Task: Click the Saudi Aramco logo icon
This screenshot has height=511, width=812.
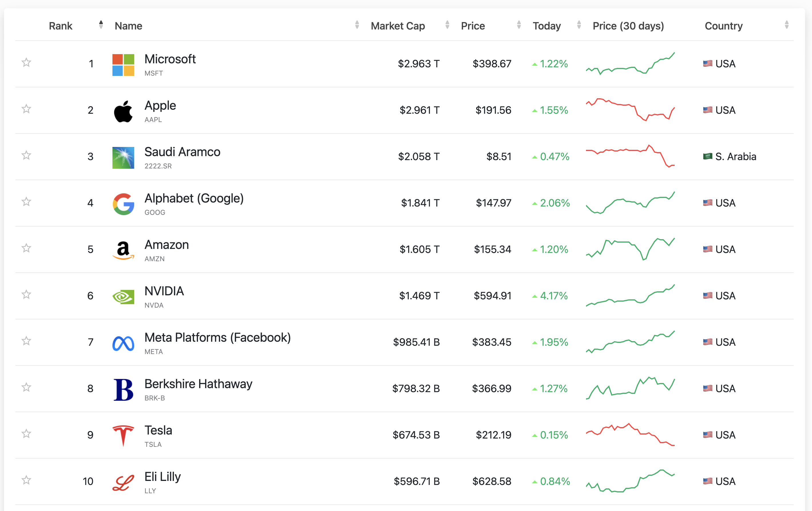Action: (x=123, y=158)
